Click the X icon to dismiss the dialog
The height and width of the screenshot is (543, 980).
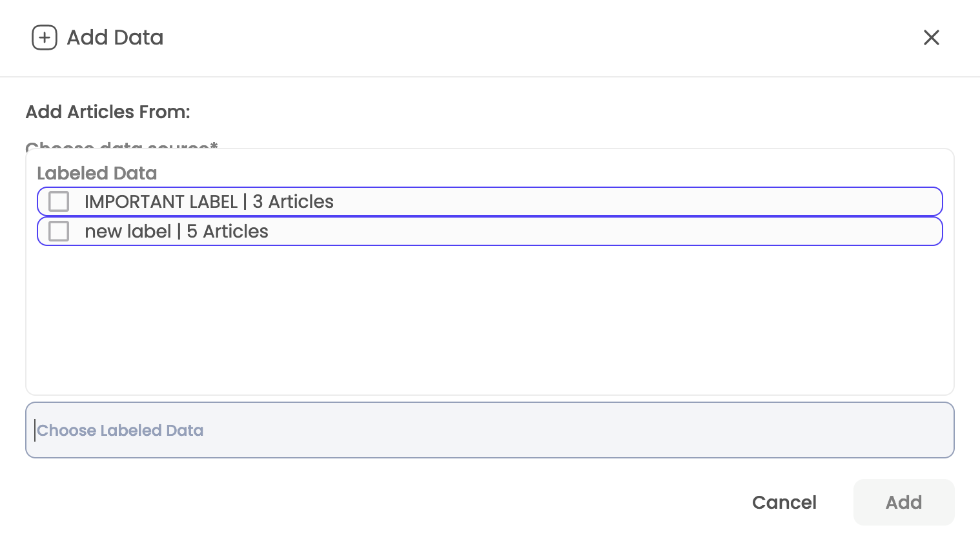tap(932, 37)
